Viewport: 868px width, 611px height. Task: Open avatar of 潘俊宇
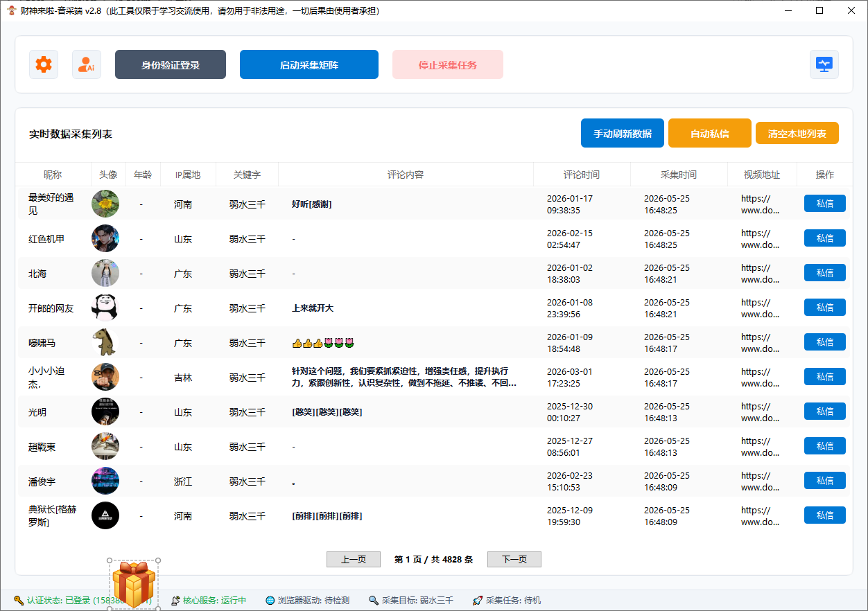tap(105, 481)
